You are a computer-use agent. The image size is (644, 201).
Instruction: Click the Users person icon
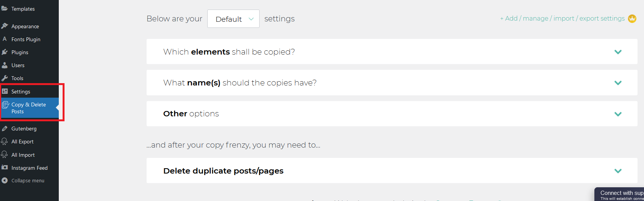coord(5,65)
